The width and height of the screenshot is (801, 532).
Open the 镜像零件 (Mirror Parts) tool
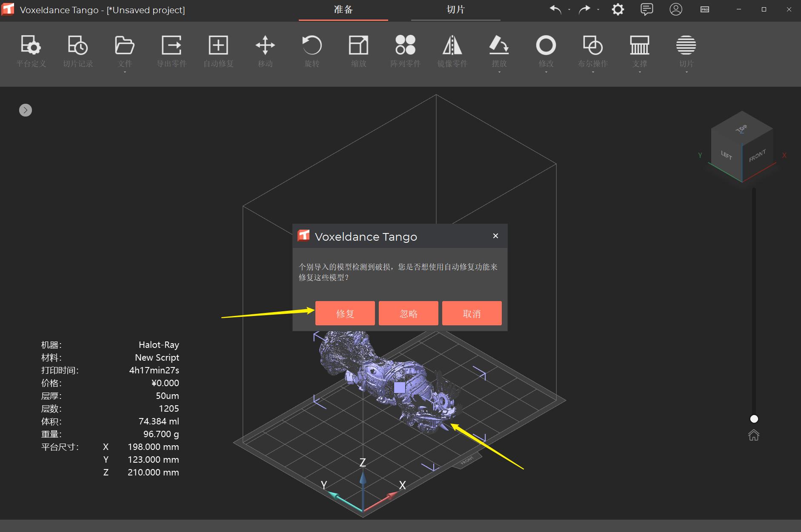pyautogui.click(x=452, y=51)
